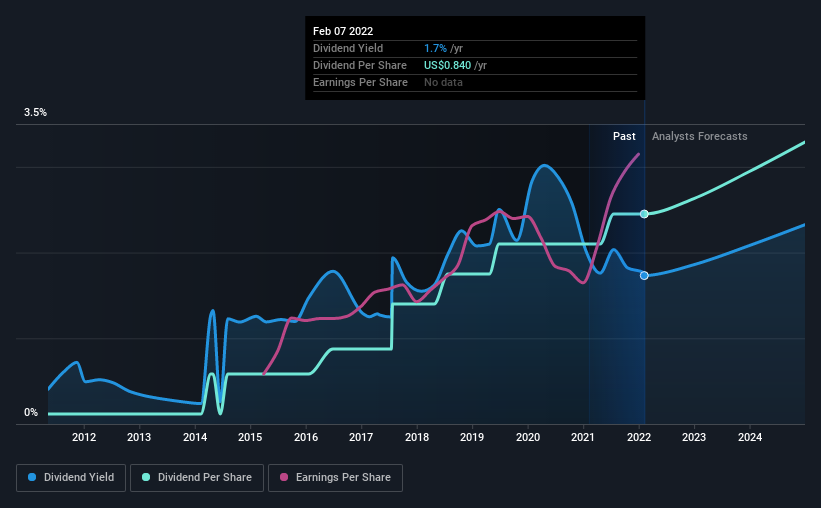Click the Feb 07 2022 tooltip date
Image resolution: width=821 pixels, height=508 pixels.
[x=343, y=31]
